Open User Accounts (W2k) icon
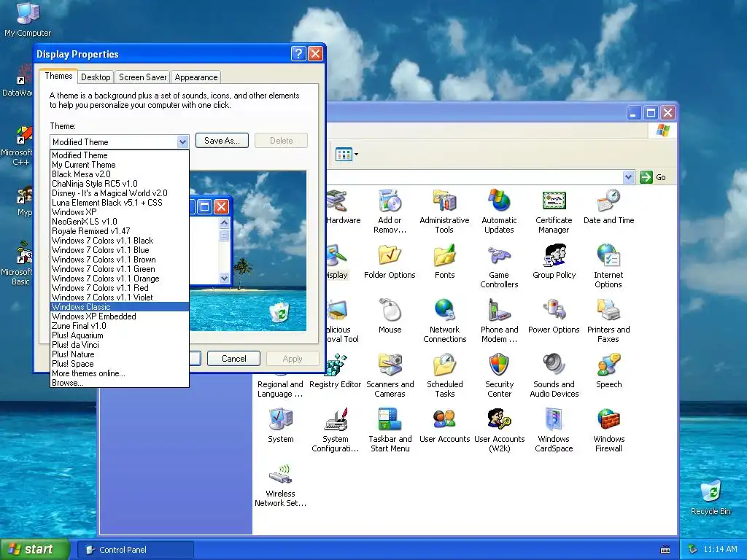 (x=499, y=430)
